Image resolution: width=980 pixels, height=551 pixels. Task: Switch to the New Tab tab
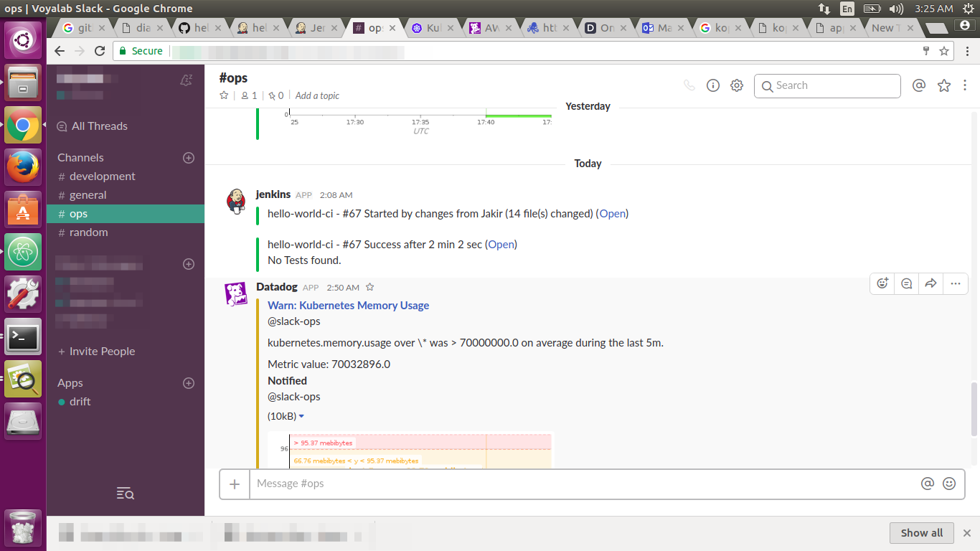point(891,28)
